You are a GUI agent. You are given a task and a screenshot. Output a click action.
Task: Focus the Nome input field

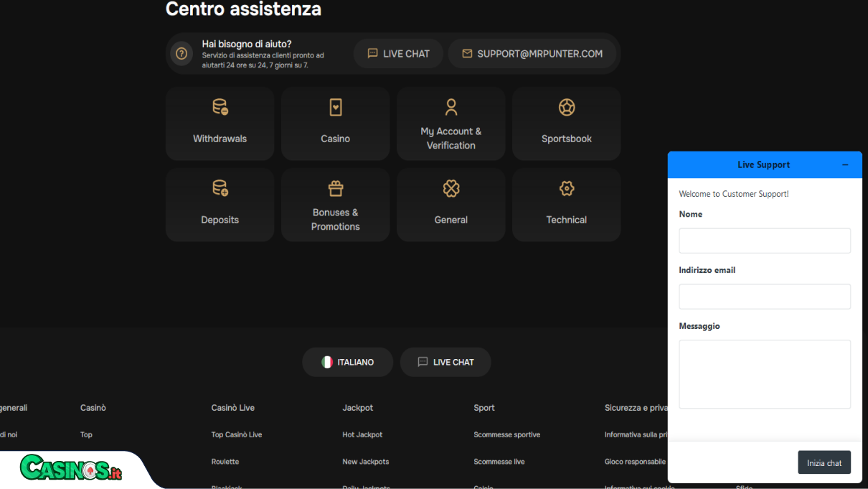765,241
